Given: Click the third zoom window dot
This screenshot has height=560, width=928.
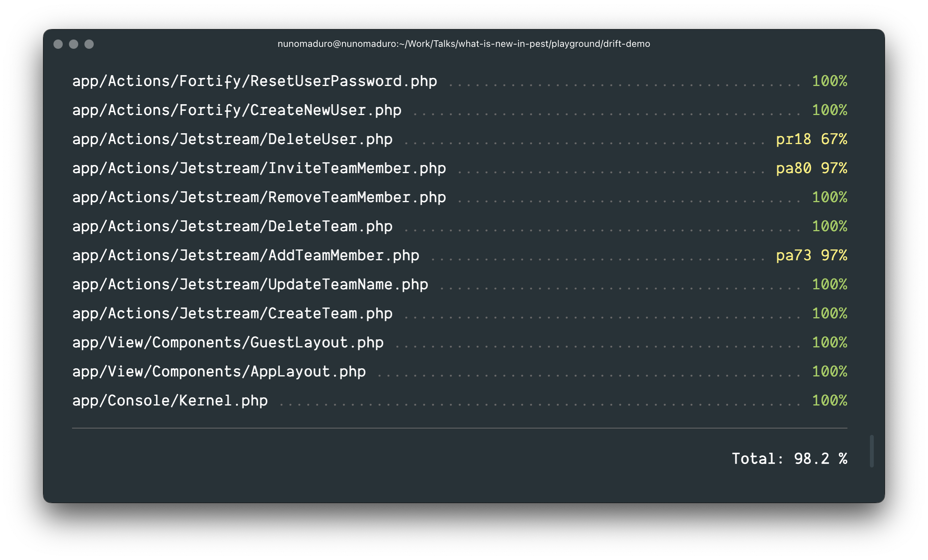Looking at the screenshot, I should click(89, 44).
